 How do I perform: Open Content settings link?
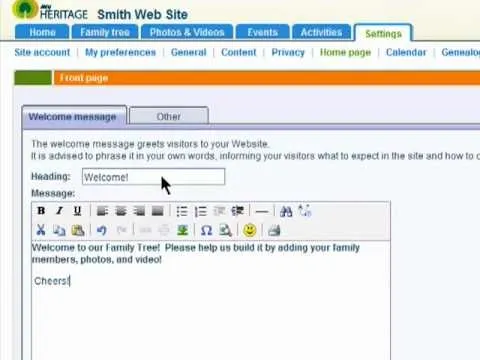coord(239,52)
